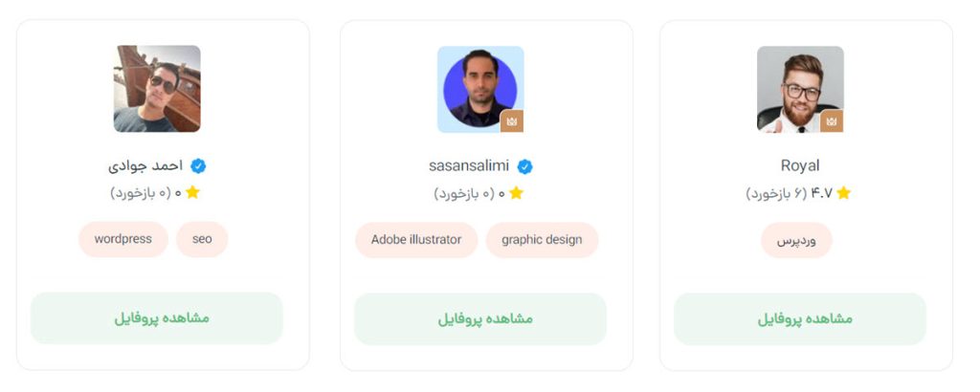Select the Adobe illustrator tag
This screenshot has height=392, width=980.
(x=416, y=240)
